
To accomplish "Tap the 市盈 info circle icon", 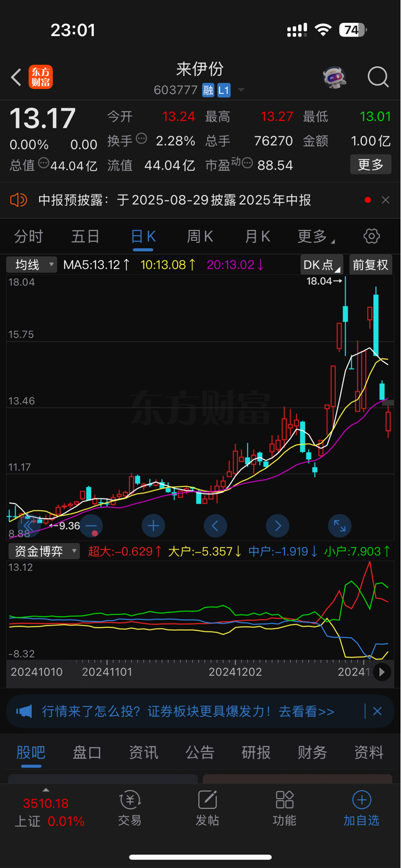I will [248, 163].
